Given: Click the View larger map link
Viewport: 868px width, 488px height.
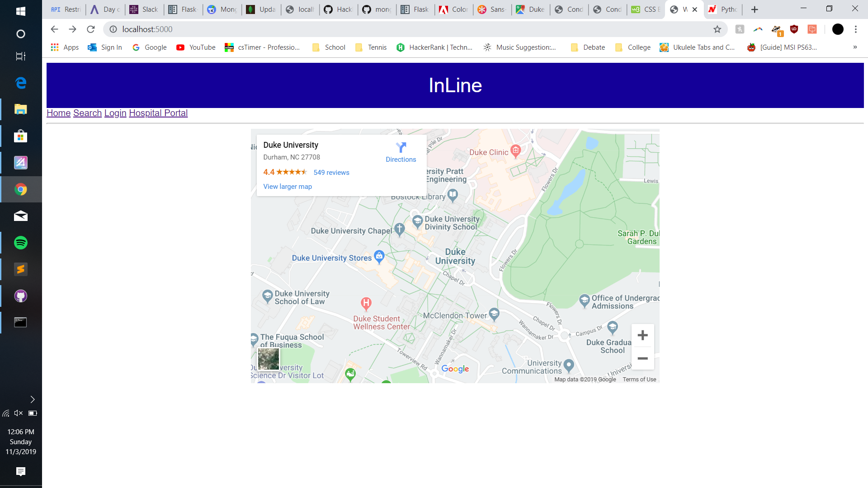Looking at the screenshot, I should [x=288, y=187].
